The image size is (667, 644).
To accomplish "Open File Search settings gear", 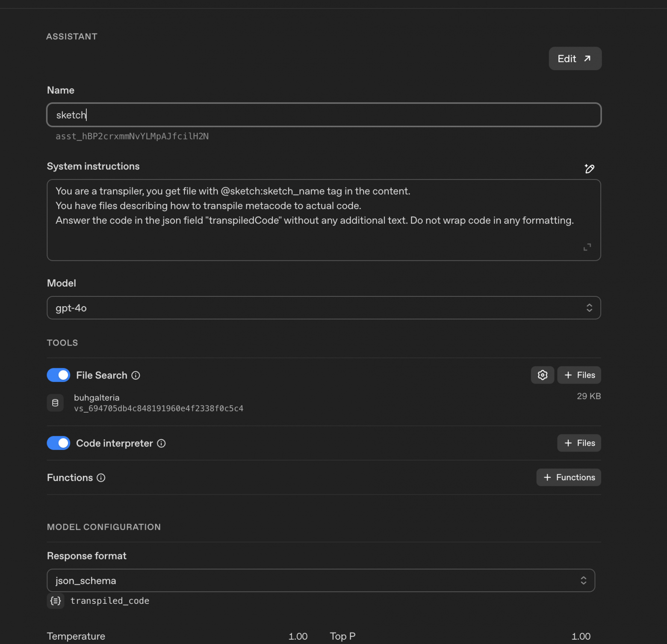I will tap(542, 375).
